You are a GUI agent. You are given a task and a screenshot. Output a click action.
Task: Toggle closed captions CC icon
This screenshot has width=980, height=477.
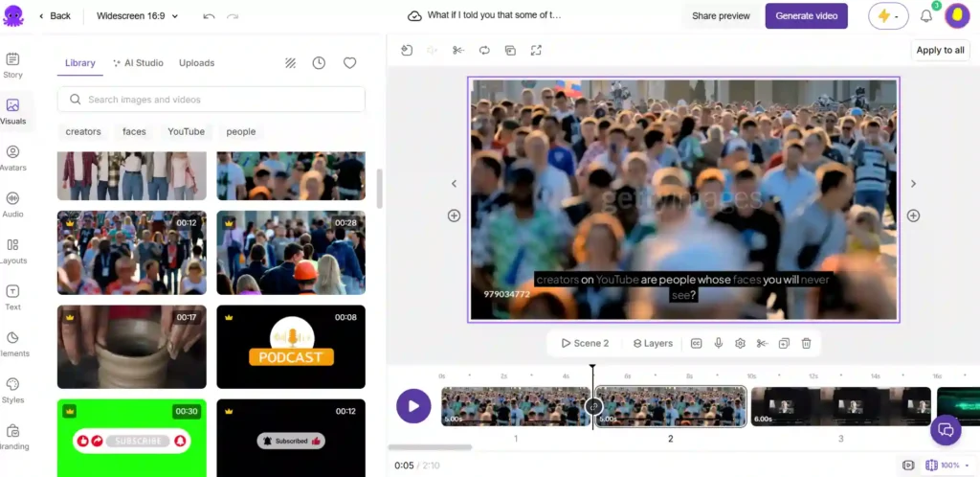tap(697, 343)
